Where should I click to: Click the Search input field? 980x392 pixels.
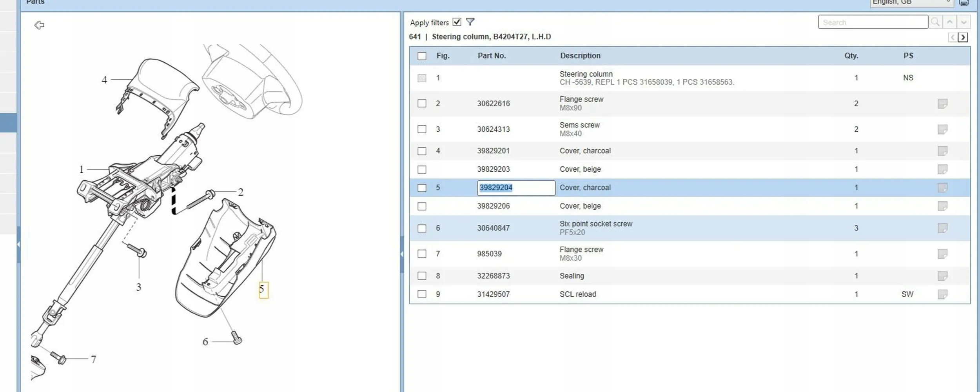[873, 22]
